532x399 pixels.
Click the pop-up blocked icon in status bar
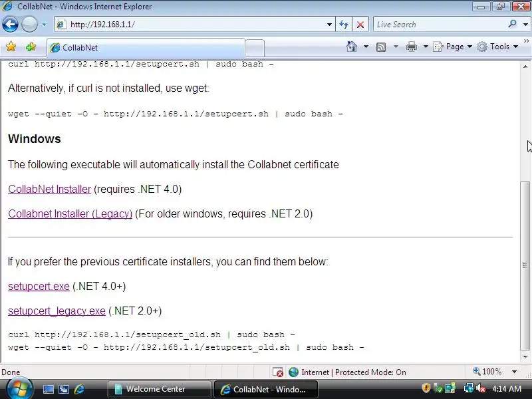click(278, 372)
